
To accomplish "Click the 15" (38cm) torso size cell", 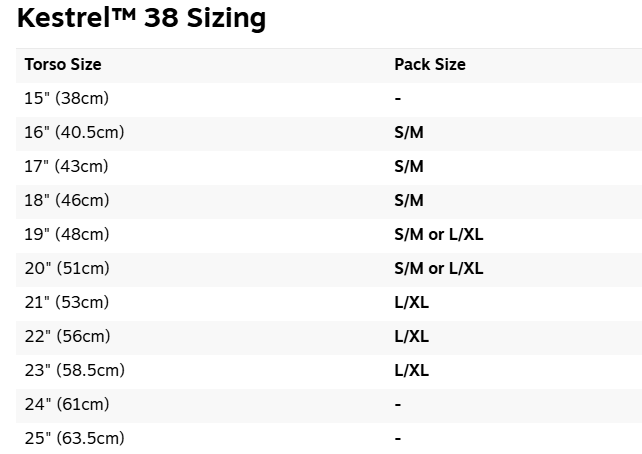I will tap(66, 99).
